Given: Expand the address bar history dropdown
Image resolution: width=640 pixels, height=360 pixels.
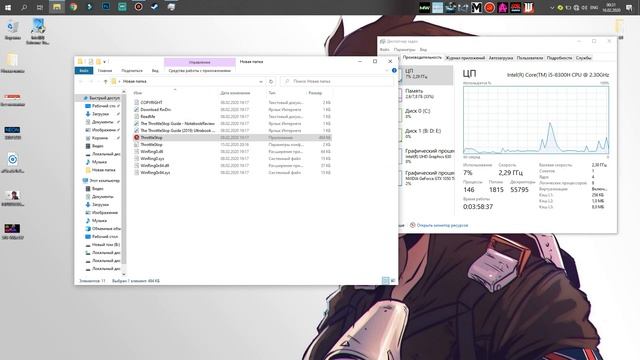Looking at the screenshot, I should point(260,82).
